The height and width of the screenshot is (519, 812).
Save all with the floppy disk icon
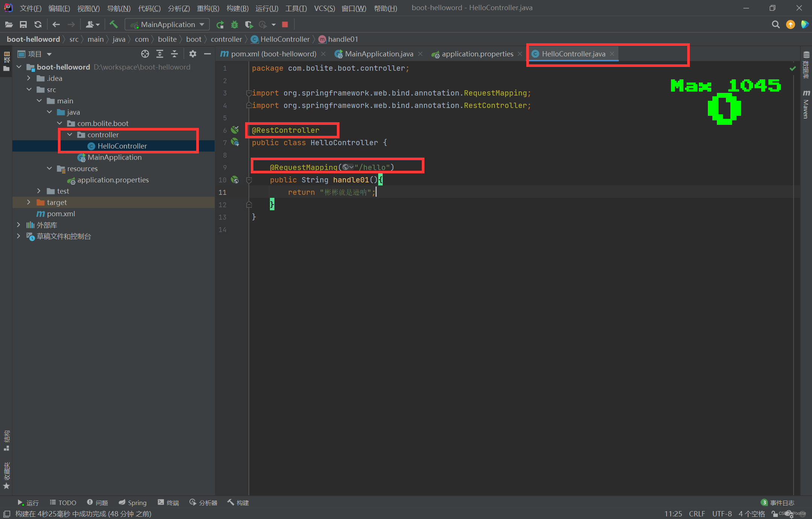tap(23, 25)
